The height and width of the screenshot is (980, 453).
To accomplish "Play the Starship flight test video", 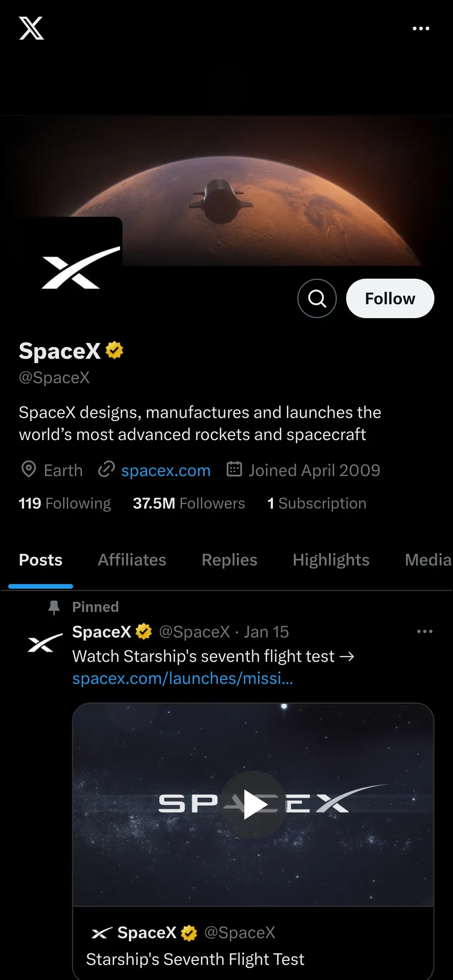I will [253, 805].
